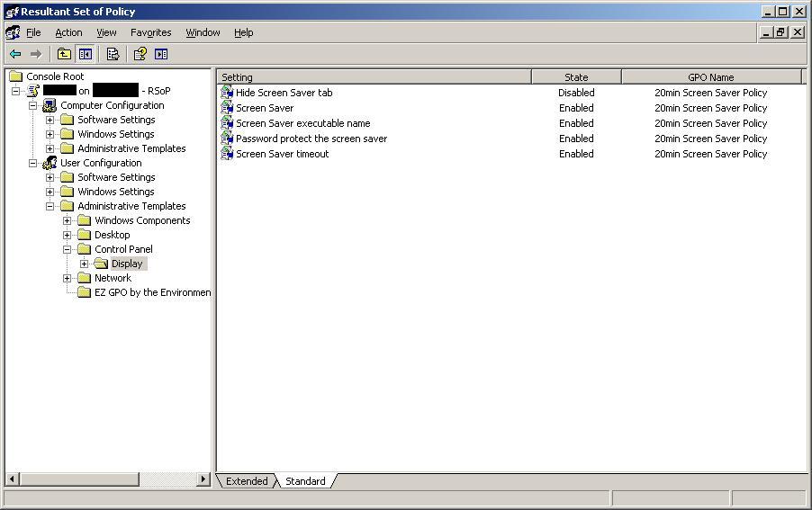This screenshot has width=812, height=510.
Task: Click the RSoP scroll icon in tree
Action: pos(33,91)
